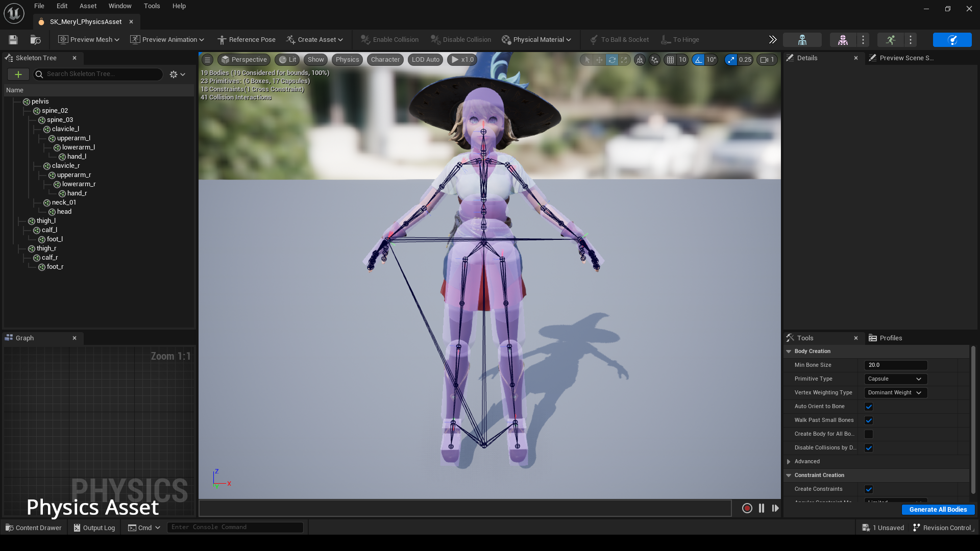Viewport: 980px width, 551px height.
Task: Open the camera speed setting
Action: (767, 60)
